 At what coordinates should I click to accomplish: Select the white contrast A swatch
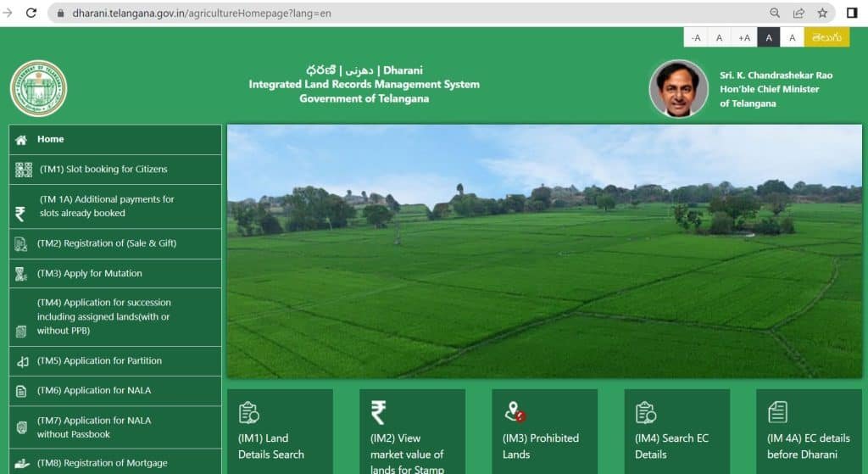pos(793,37)
